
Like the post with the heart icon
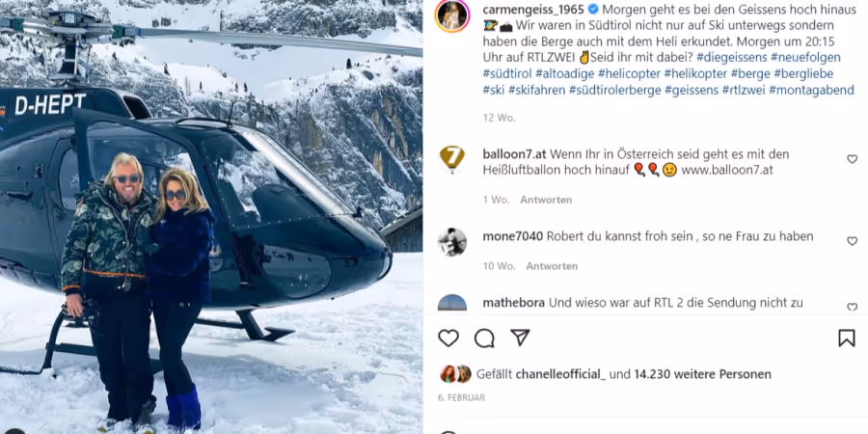(448, 338)
